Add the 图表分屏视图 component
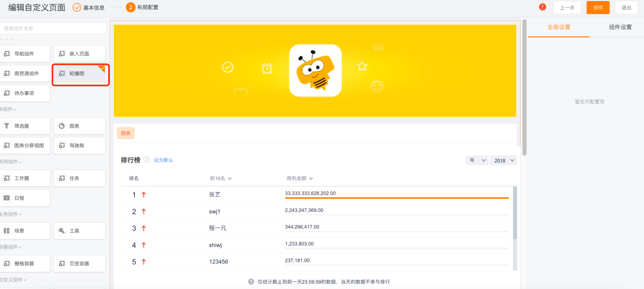The image size is (644, 289). point(25,146)
